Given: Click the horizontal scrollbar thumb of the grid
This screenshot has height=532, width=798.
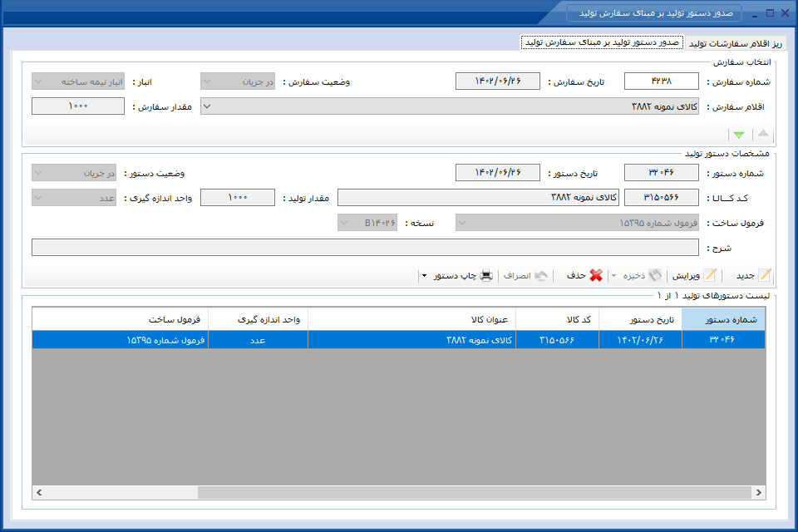Looking at the screenshot, I should point(475,492).
